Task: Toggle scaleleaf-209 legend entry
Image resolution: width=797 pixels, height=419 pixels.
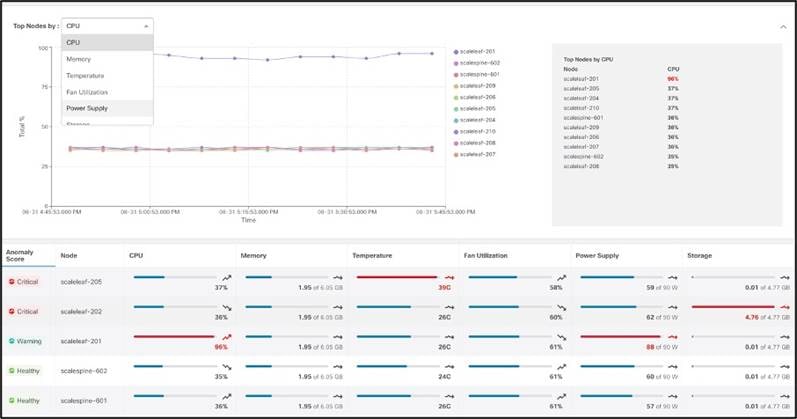Action: (474, 86)
